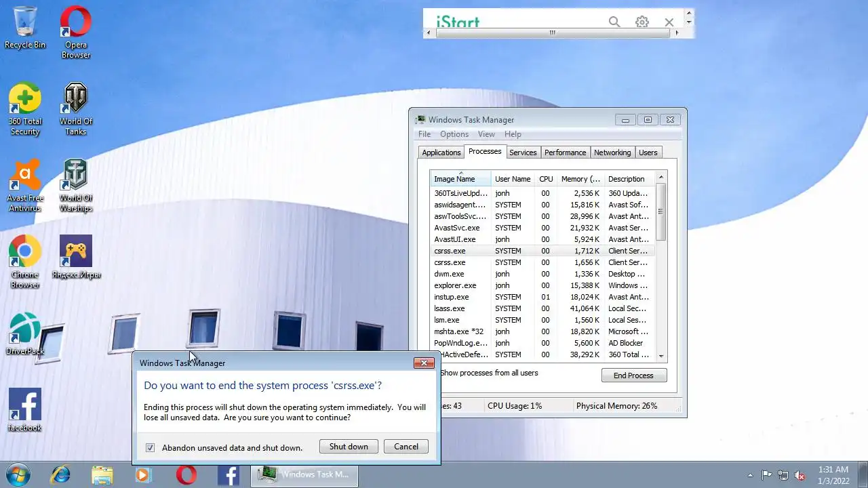
Task: Sort processes by Memory column header
Action: [580, 179]
